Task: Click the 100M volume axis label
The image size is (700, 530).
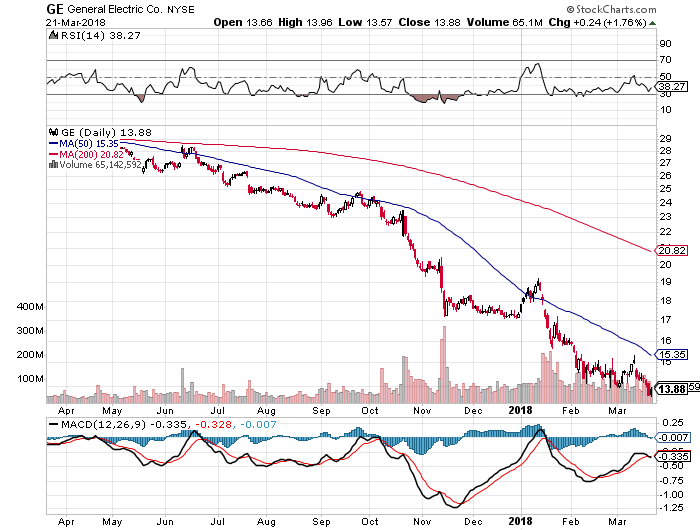Action: tap(30, 379)
